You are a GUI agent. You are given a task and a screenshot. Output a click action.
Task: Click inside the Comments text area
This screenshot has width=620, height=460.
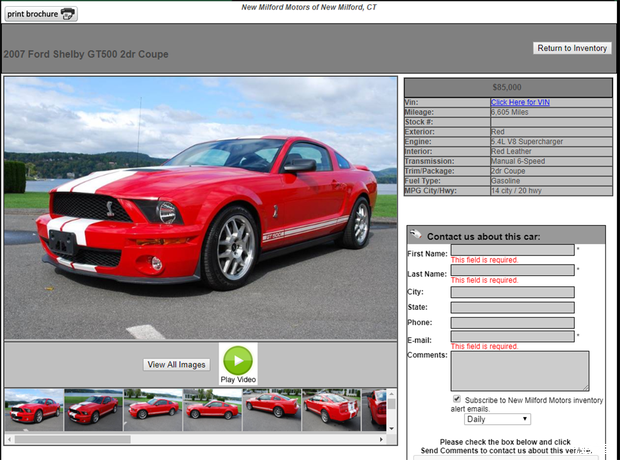click(519, 370)
